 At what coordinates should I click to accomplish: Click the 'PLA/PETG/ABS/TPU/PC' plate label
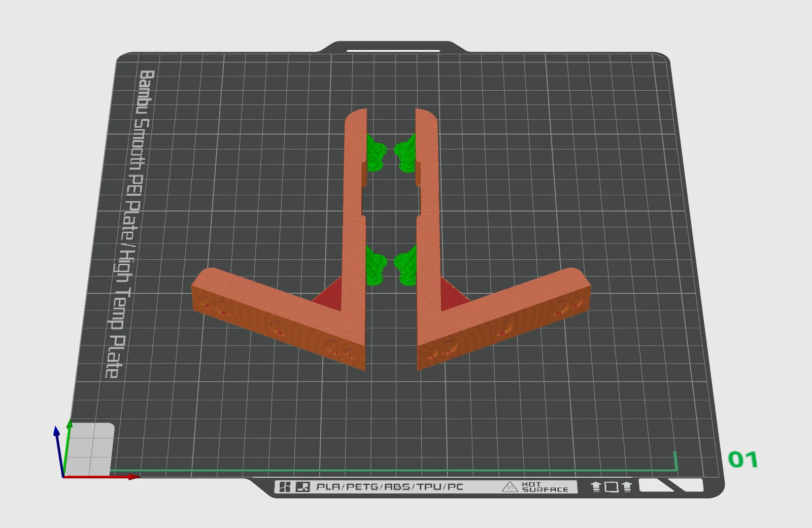coord(390,487)
